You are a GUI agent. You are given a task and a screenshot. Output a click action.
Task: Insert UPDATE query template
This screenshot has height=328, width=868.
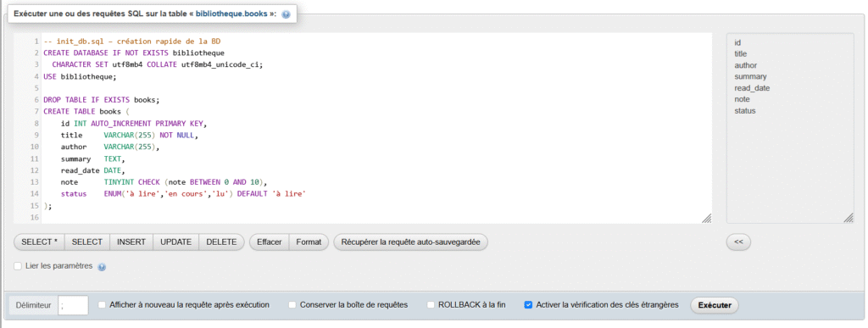coord(176,242)
